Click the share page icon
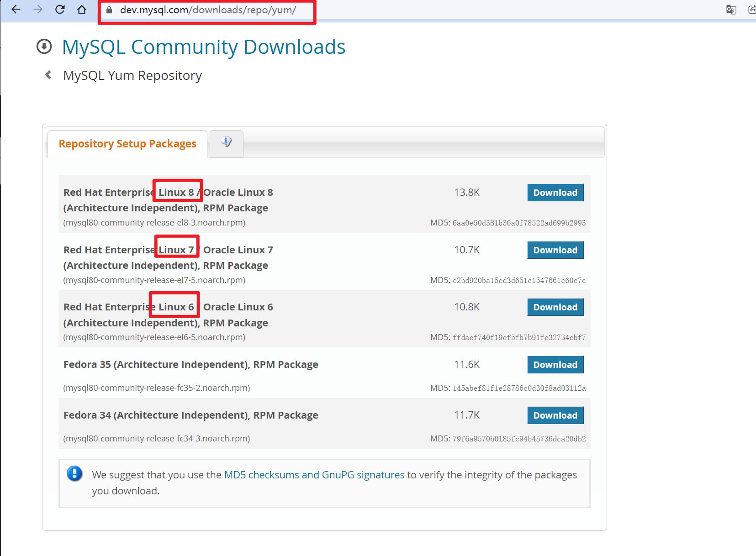Screen dimensions: 756x556 [751, 10]
